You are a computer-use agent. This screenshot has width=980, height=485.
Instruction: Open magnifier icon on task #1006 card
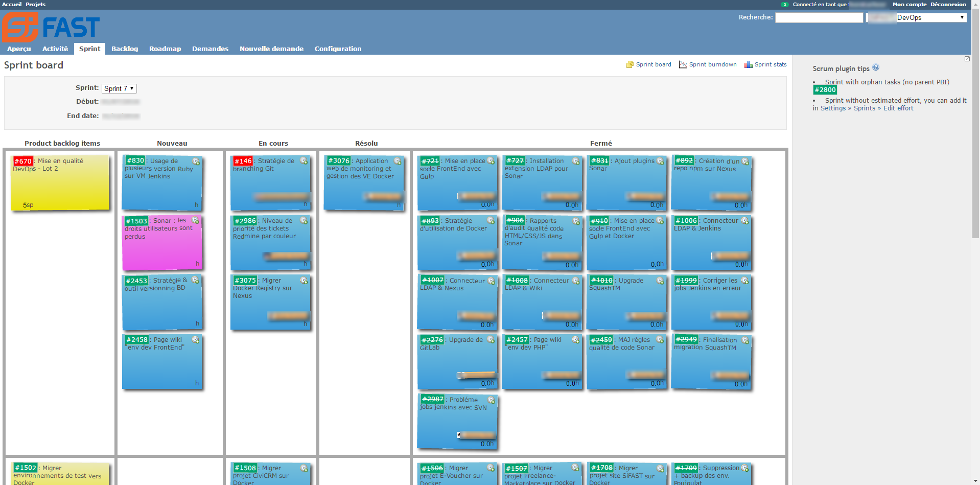745,221
